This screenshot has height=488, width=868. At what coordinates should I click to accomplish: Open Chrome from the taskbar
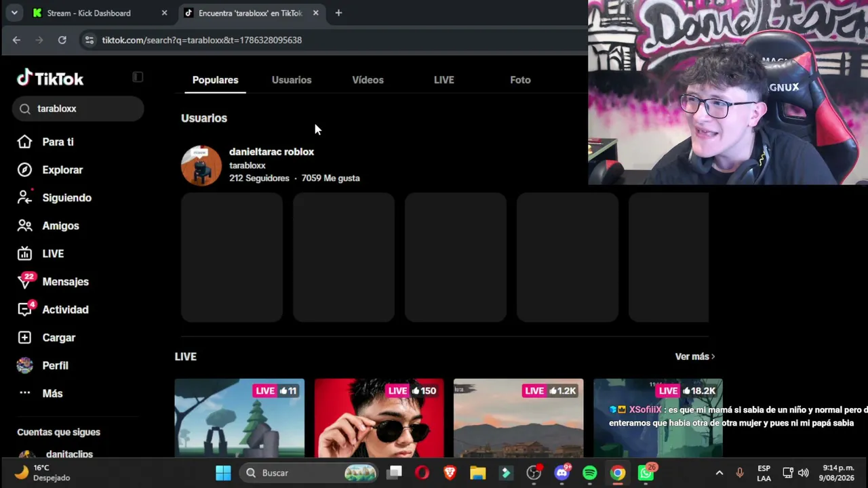coord(618,473)
